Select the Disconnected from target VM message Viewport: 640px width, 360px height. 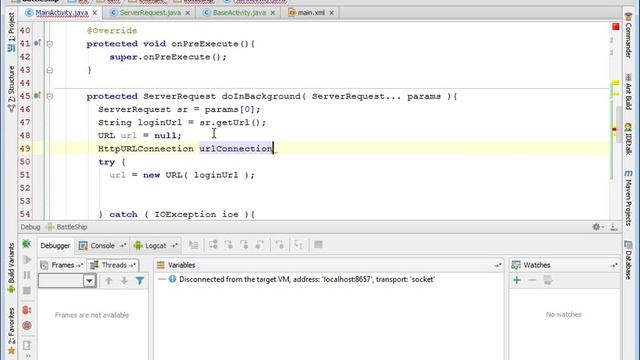307,280
